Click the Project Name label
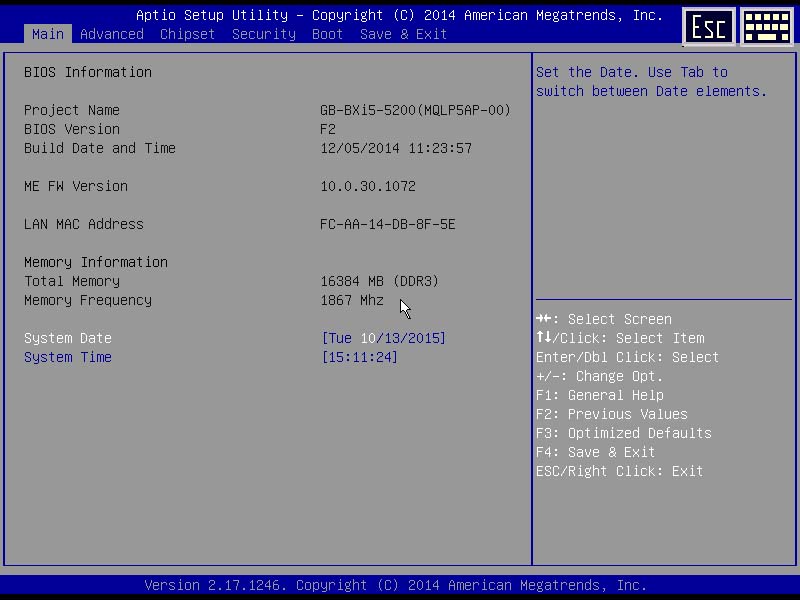 tap(72, 110)
